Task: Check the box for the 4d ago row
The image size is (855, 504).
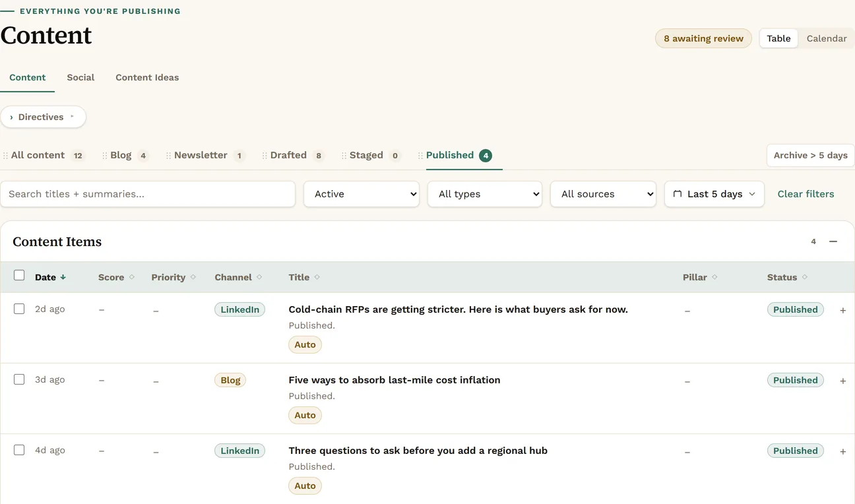Action: coord(19,450)
